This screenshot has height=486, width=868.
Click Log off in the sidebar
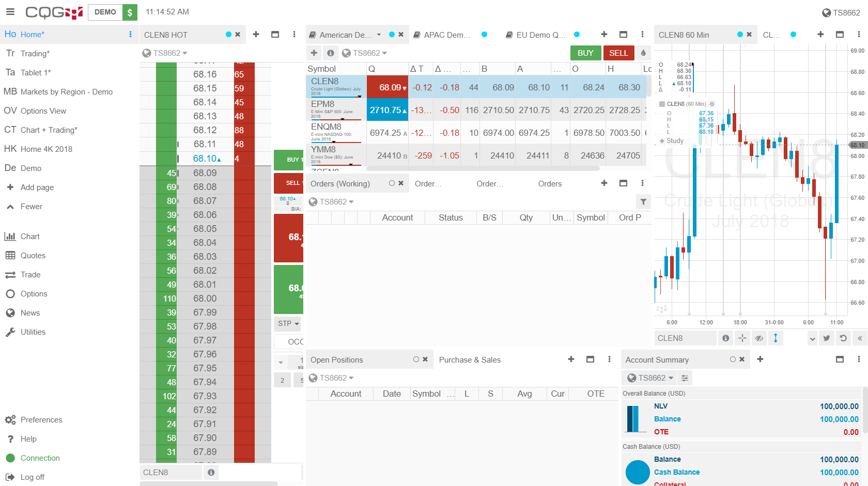coord(32,477)
